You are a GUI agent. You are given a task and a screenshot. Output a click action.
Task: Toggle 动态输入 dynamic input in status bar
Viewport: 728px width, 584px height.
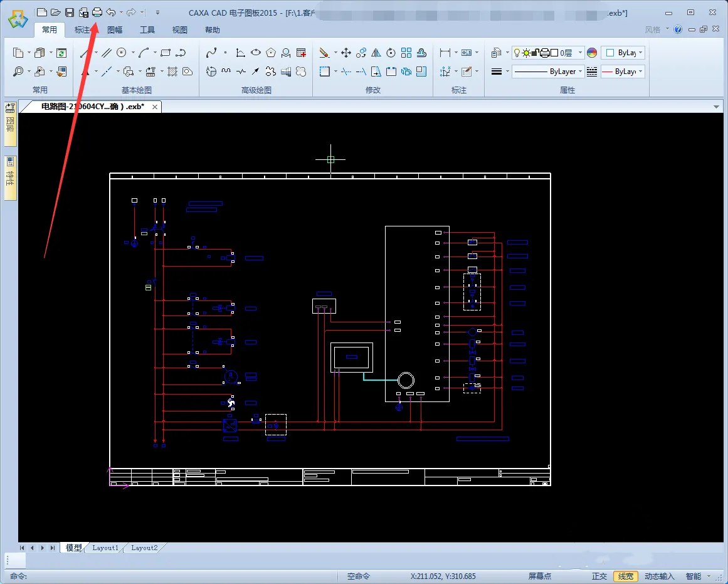pyautogui.click(x=660, y=576)
